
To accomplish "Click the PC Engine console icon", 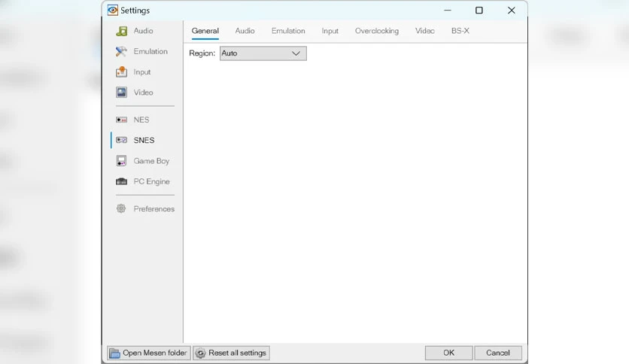I will (x=122, y=181).
